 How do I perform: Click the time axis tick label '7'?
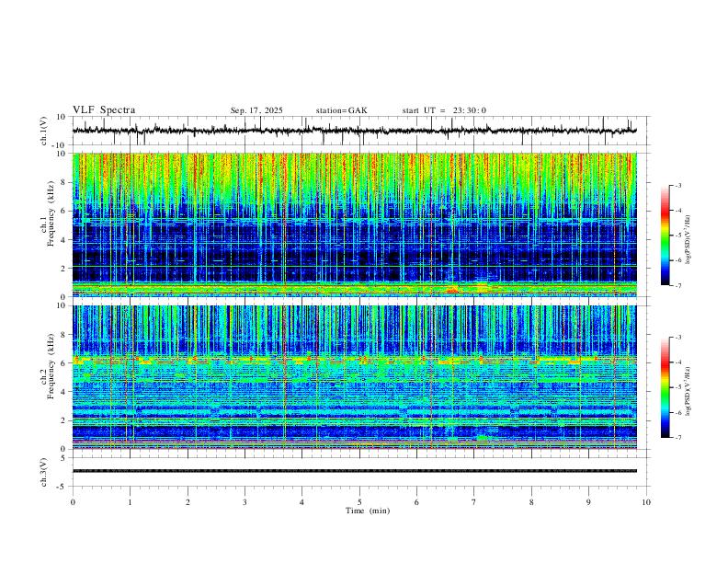(x=474, y=502)
